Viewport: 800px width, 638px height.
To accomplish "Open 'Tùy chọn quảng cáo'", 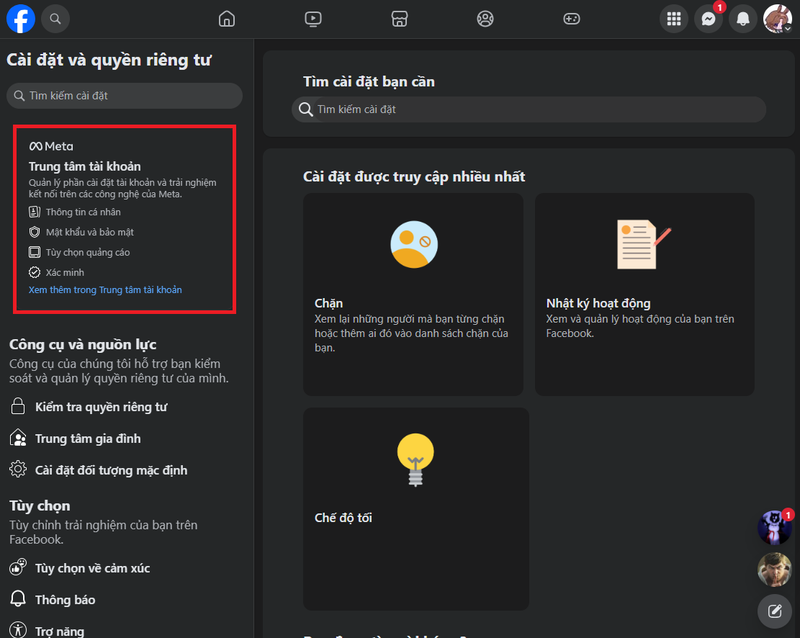I will [88, 252].
